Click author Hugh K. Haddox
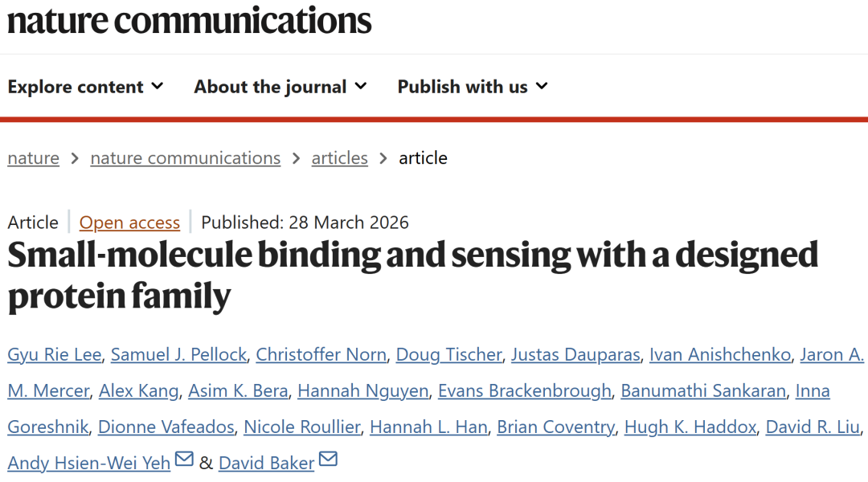The height and width of the screenshot is (482, 868). (690, 427)
